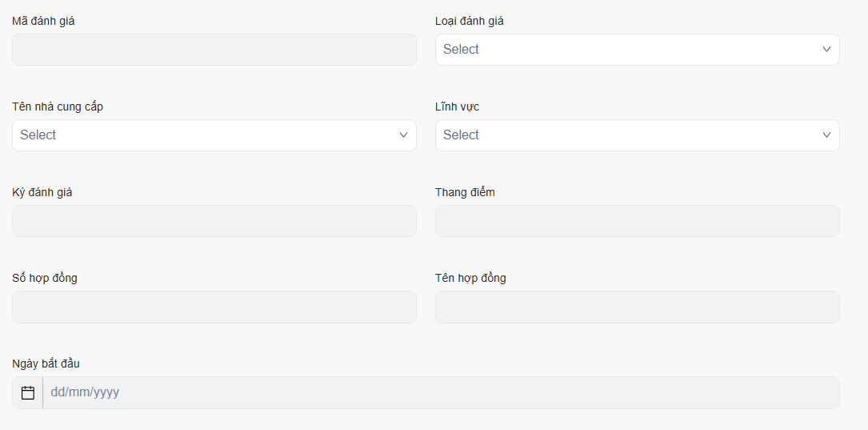Click the Loại đánh giá label text
Viewport: 868px width, 430px height.
tap(470, 21)
